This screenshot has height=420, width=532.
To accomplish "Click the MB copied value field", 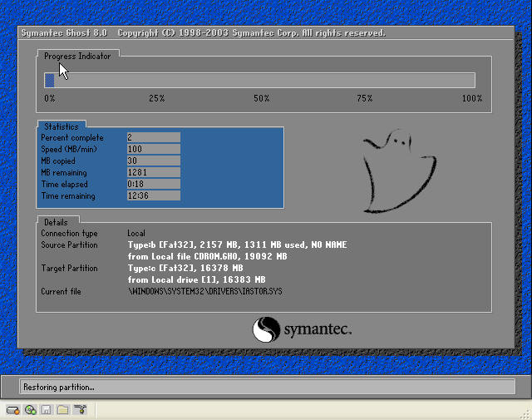I will coord(154,161).
